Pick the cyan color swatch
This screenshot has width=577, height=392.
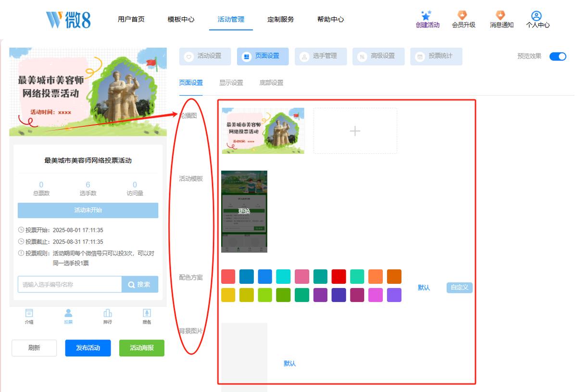[x=283, y=277]
